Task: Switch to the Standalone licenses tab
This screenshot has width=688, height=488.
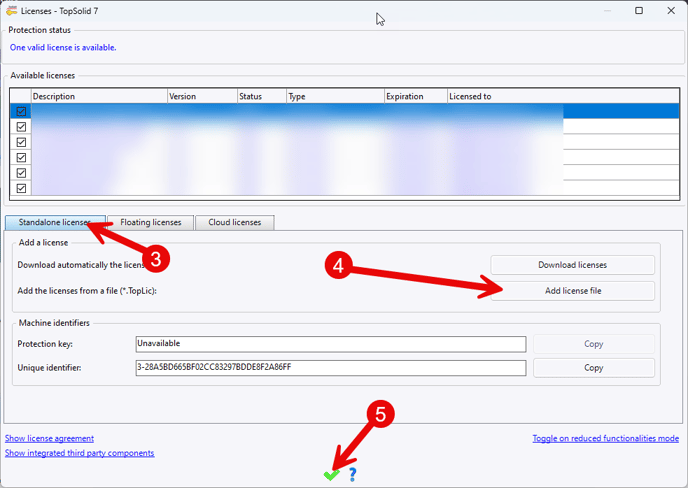Action: [x=55, y=222]
